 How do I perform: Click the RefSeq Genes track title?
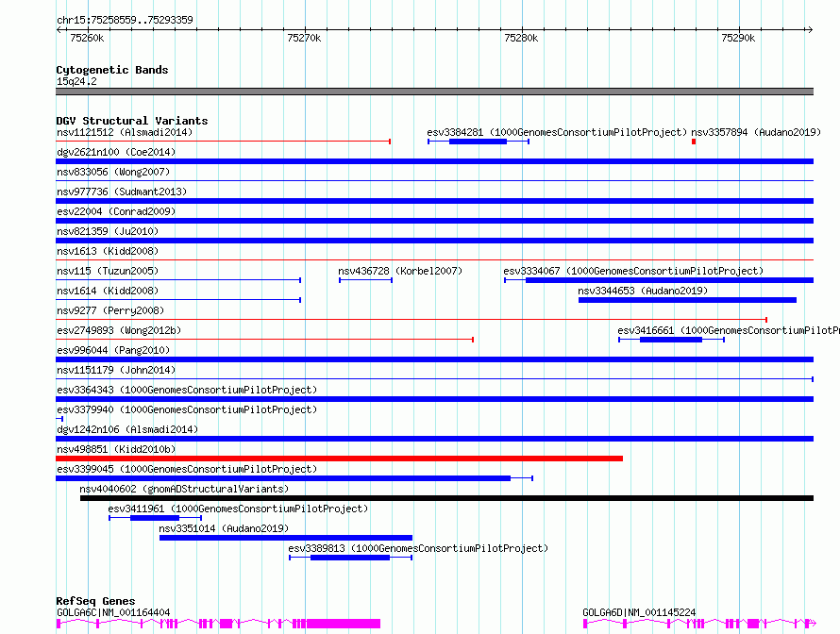click(x=95, y=601)
